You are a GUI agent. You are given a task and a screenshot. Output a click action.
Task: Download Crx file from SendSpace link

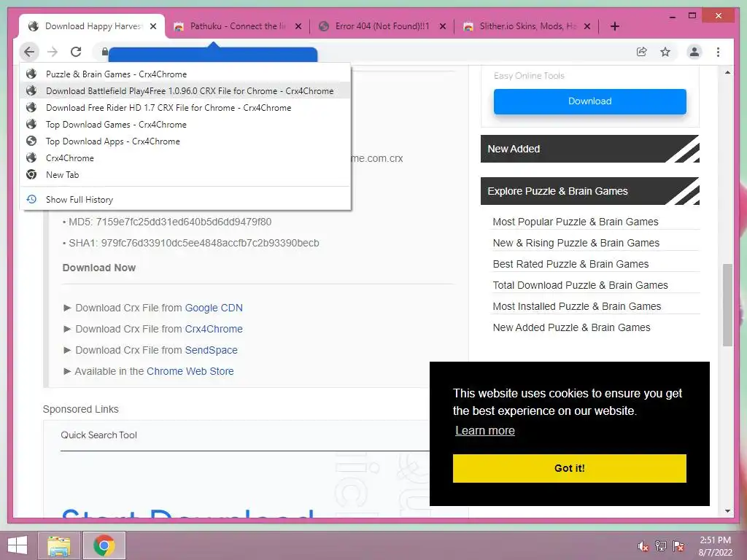click(211, 350)
